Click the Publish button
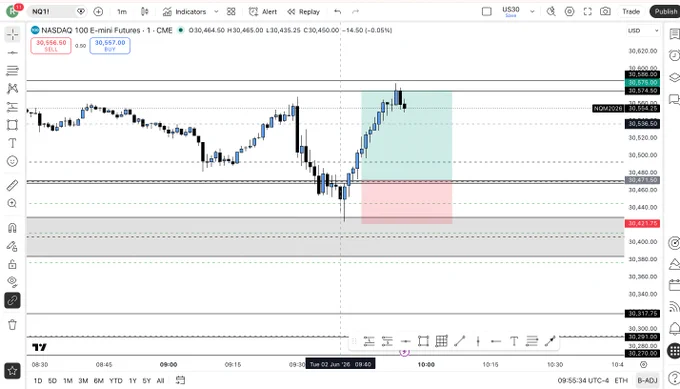This screenshot has height=389, width=680. tap(665, 12)
